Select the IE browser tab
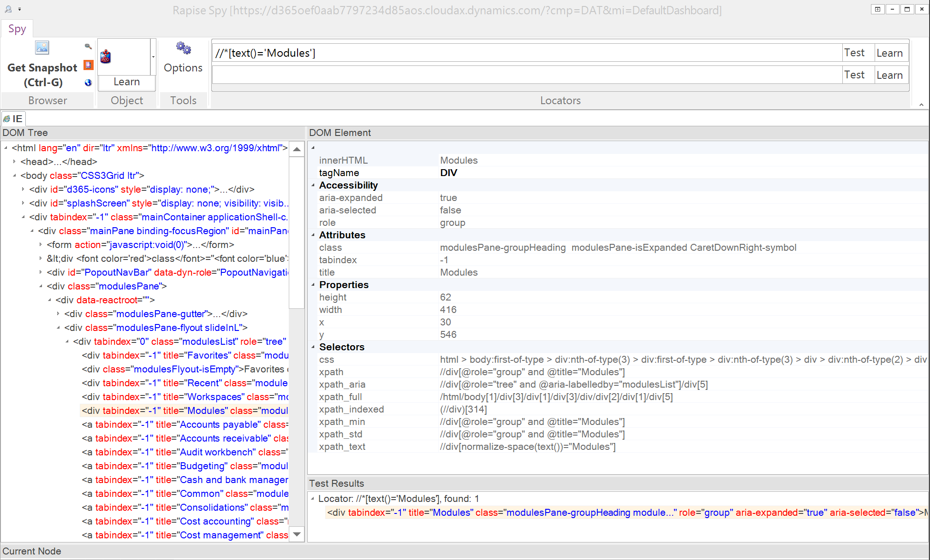 (x=13, y=119)
